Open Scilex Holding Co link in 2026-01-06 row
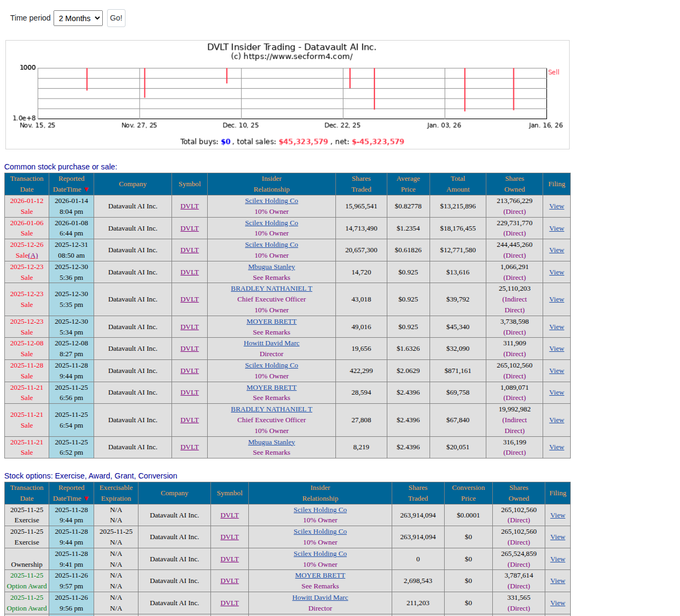 click(272, 223)
